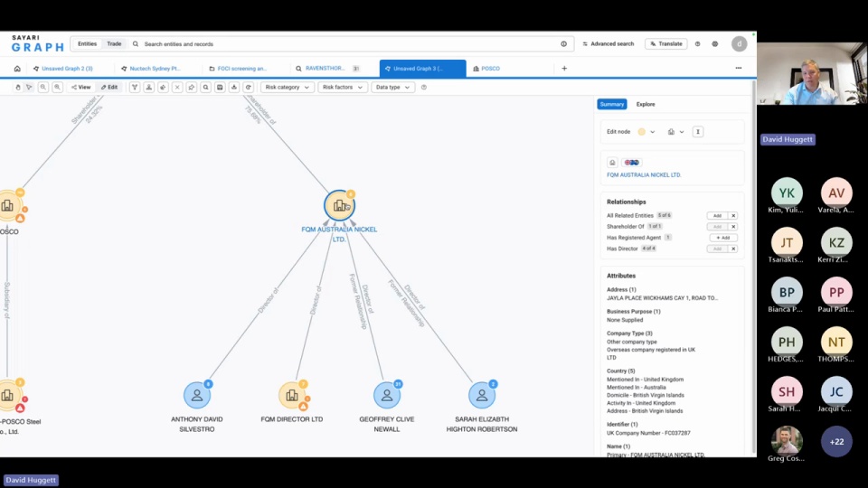The width and height of the screenshot is (868, 488).
Task: Open the Data type dropdown
Action: (392, 88)
